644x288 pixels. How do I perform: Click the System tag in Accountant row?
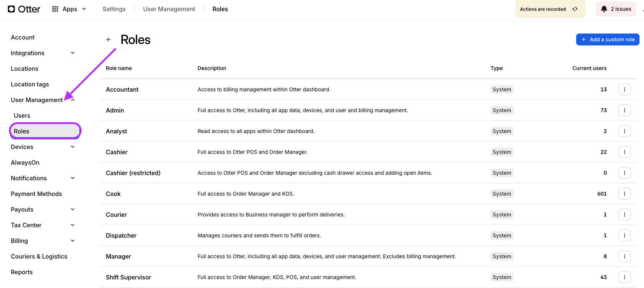[x=502, y=89]
